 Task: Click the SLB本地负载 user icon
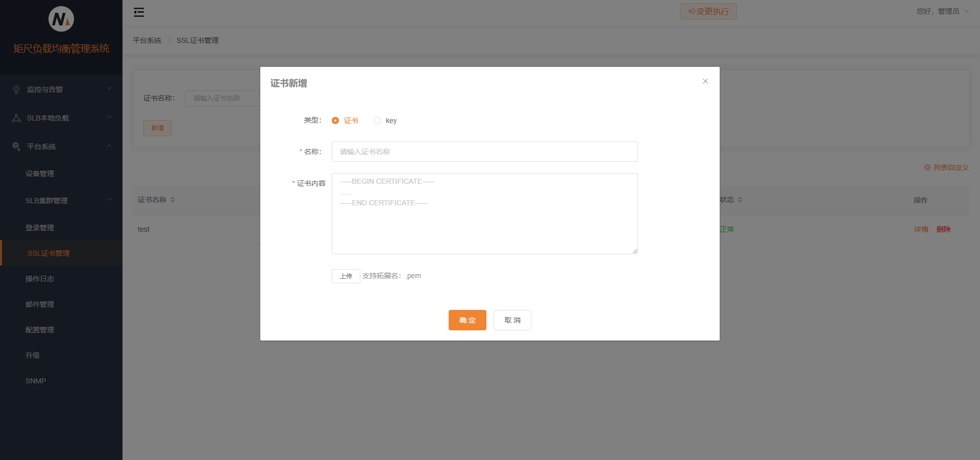16,117
